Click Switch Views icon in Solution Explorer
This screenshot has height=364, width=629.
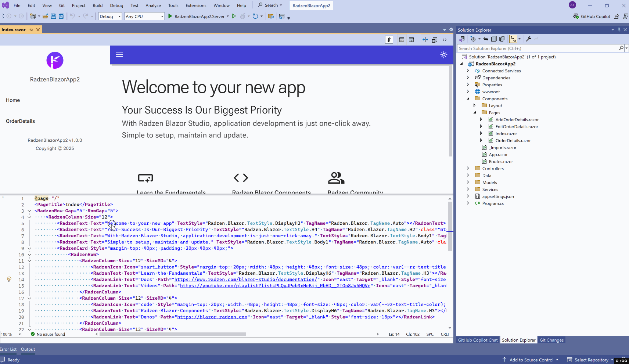click(461, 39)
